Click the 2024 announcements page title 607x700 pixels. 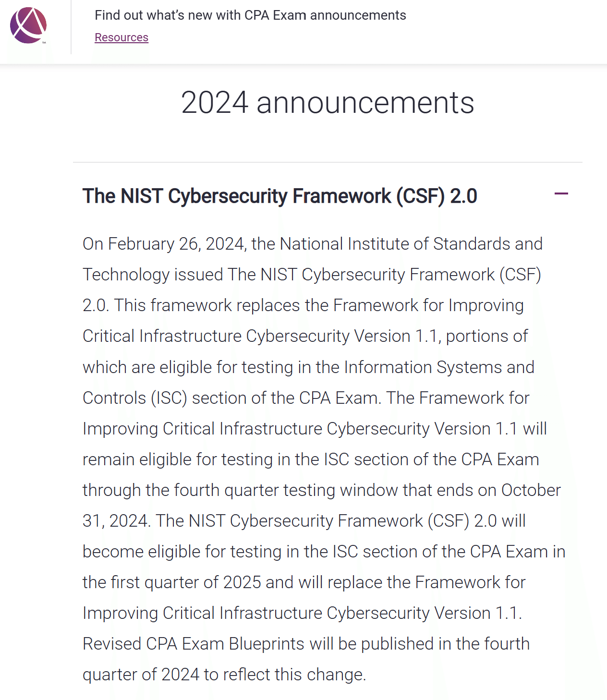pyautogui.click(x=328, y=103)
